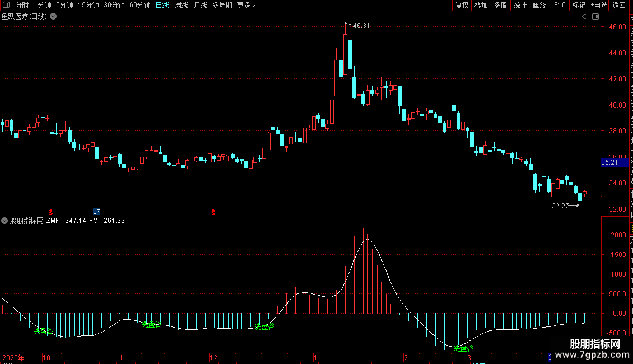Image resolution: width=633 pixels, height=364 pixels.
Task: Click the diamond marker icon in chart corner
Action: click(585, 17)
